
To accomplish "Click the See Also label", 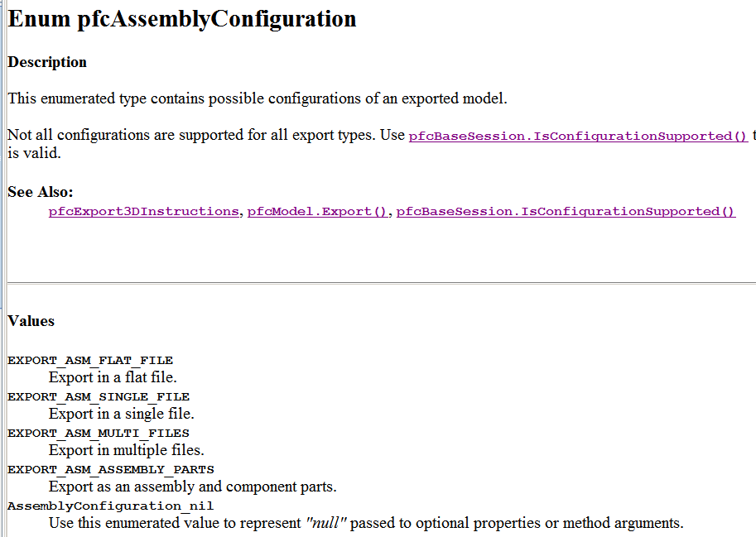I will pyautogui.click(x=41, y=192).
